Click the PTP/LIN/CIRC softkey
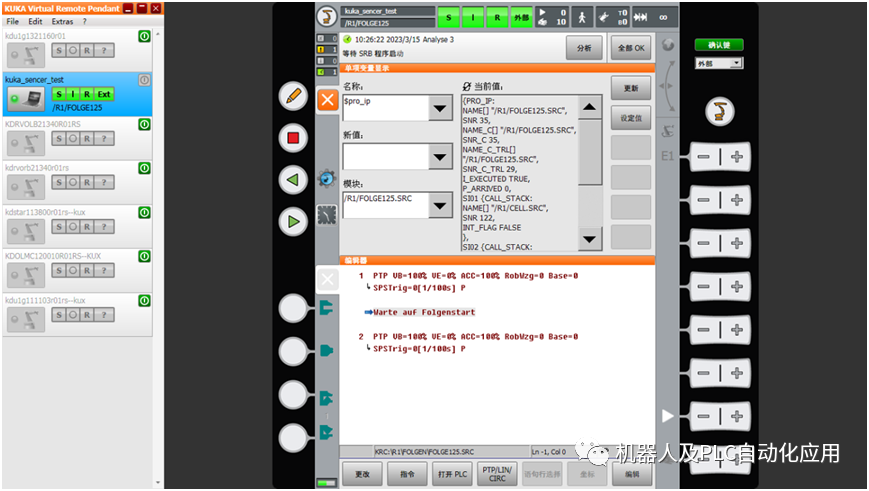Viewport: 869px width, 491px height. tap(497, 474)
